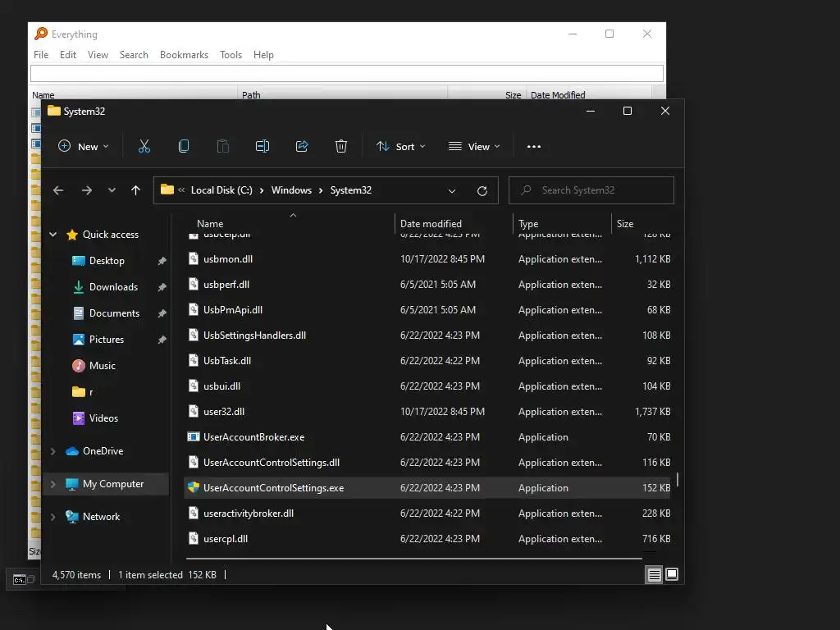Click the Delete trash icon
The height and width of the screenshot is (630, 840).
click(340, 146)
